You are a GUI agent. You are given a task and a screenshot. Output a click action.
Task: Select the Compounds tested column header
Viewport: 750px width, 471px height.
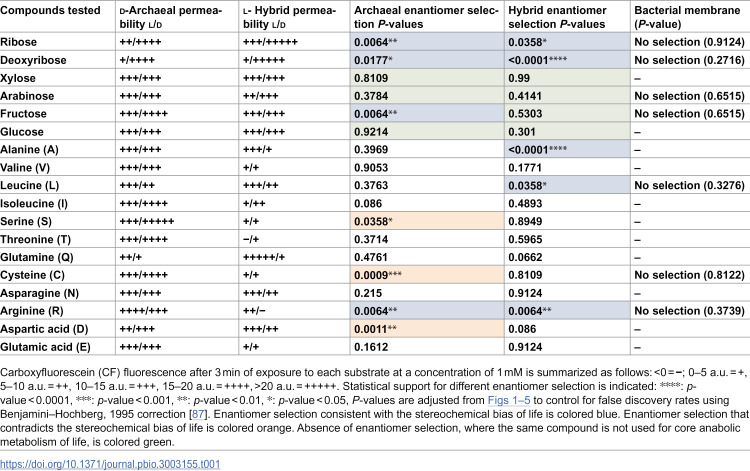point(50,11)
